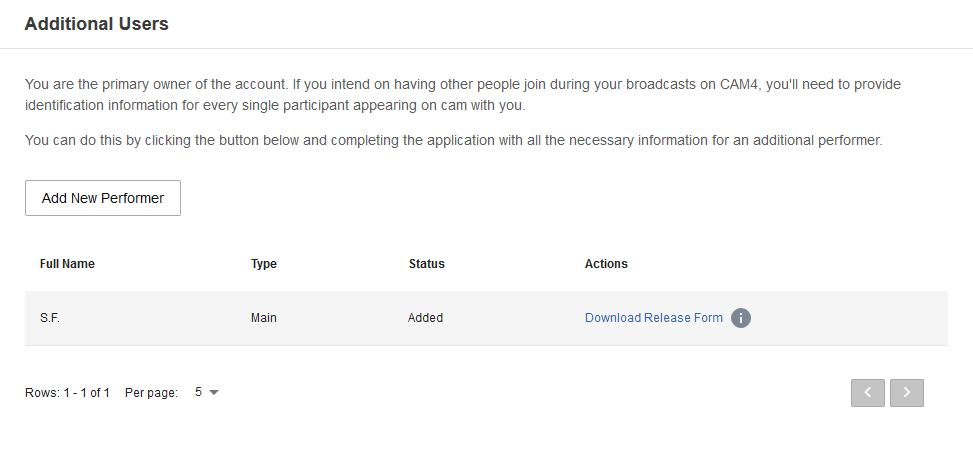Click the Added status cell

(425, 318)
